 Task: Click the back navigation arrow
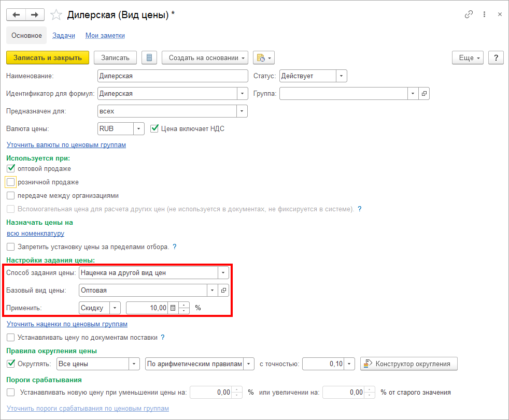click(16, 15)
